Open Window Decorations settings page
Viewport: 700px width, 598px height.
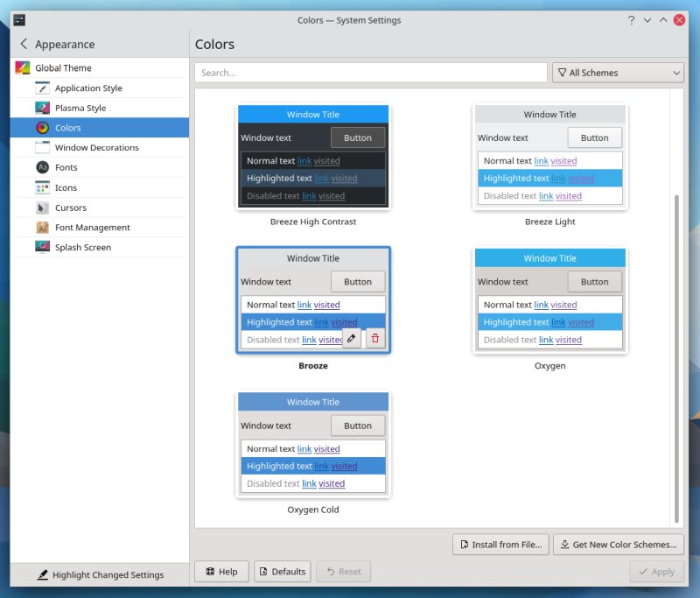click(96, 148)
